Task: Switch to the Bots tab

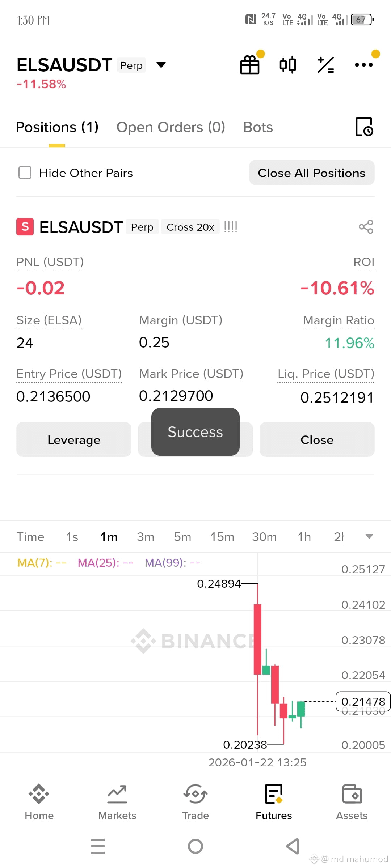Action: [258, 127]
